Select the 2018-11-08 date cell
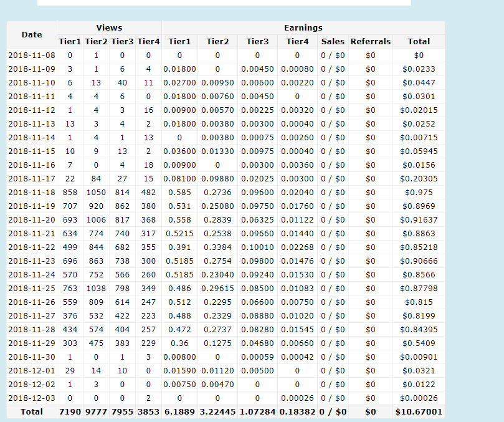504x422 pixels. 32,55
